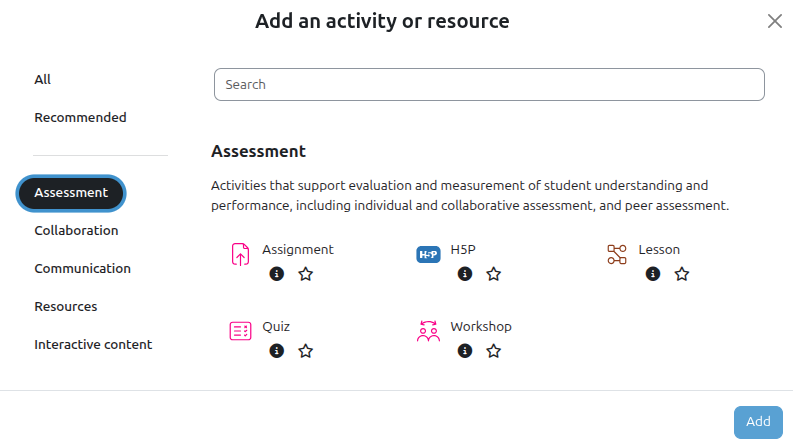Select the Quiz activity icon

point(240,331)
